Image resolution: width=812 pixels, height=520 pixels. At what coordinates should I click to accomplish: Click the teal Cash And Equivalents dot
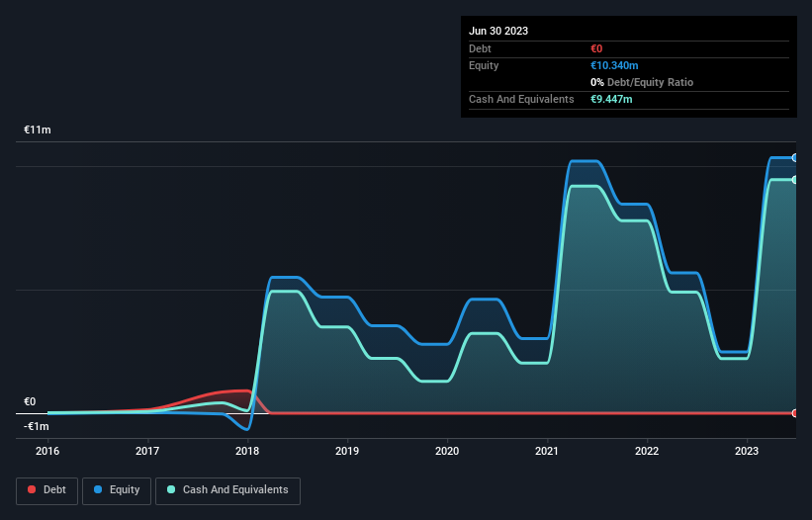pos(171,489)
